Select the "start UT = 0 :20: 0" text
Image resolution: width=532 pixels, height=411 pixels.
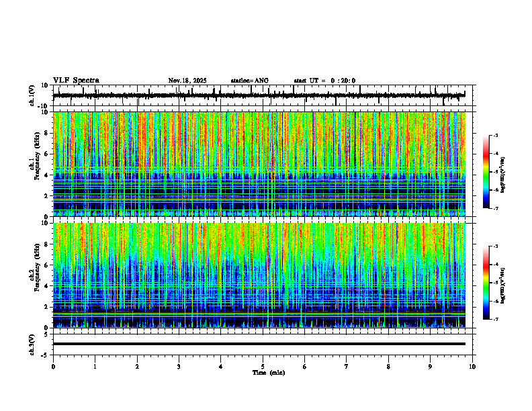324,81
